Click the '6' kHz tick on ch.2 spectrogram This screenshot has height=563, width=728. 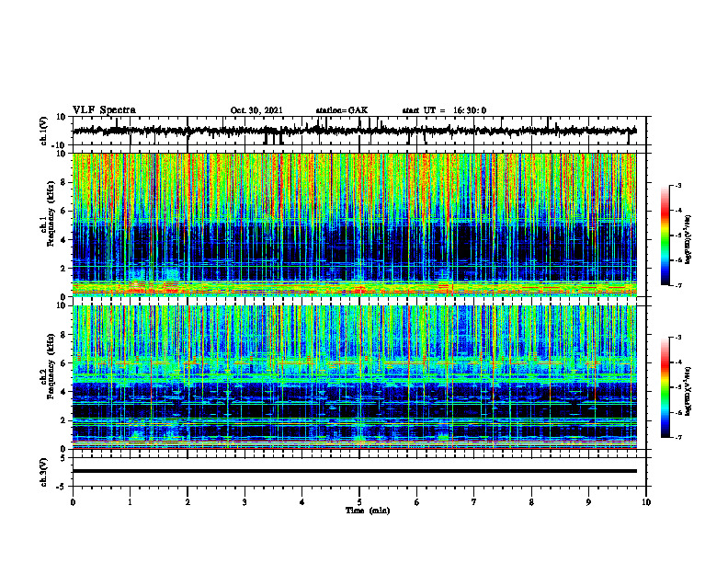(x=63, y=363)
